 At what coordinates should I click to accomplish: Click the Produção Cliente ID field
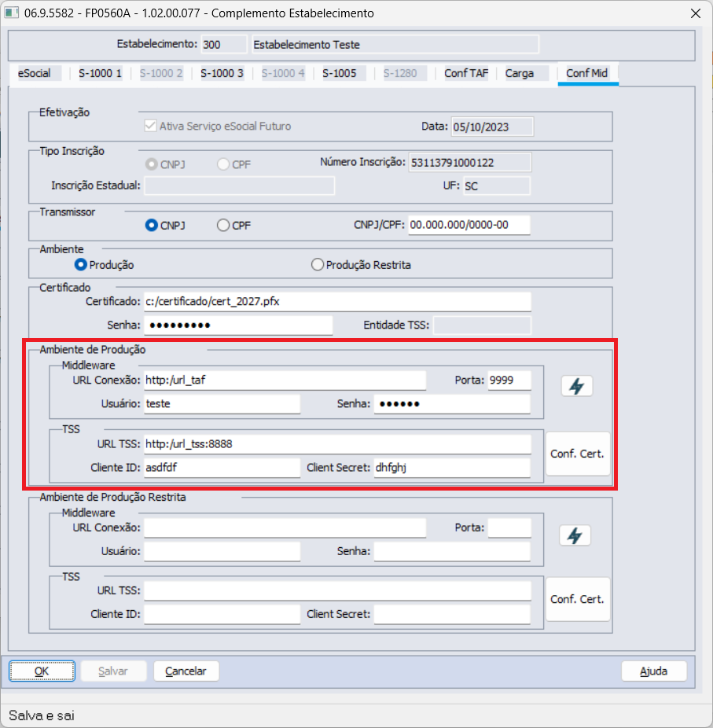point(222,468)
